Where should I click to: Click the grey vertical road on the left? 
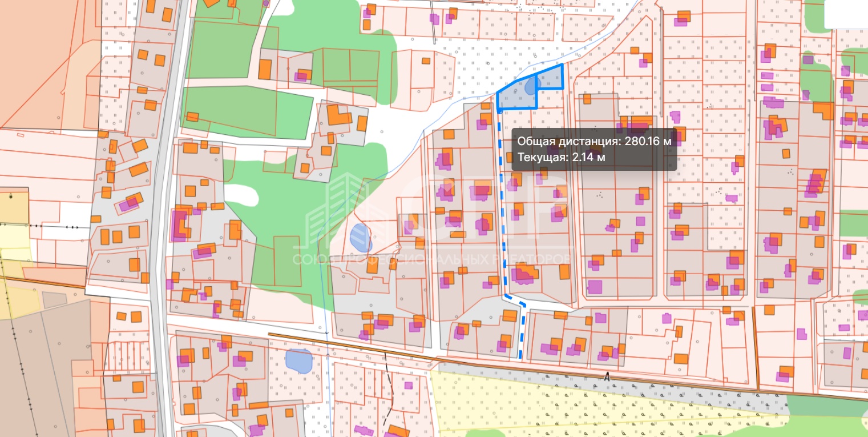163,228
